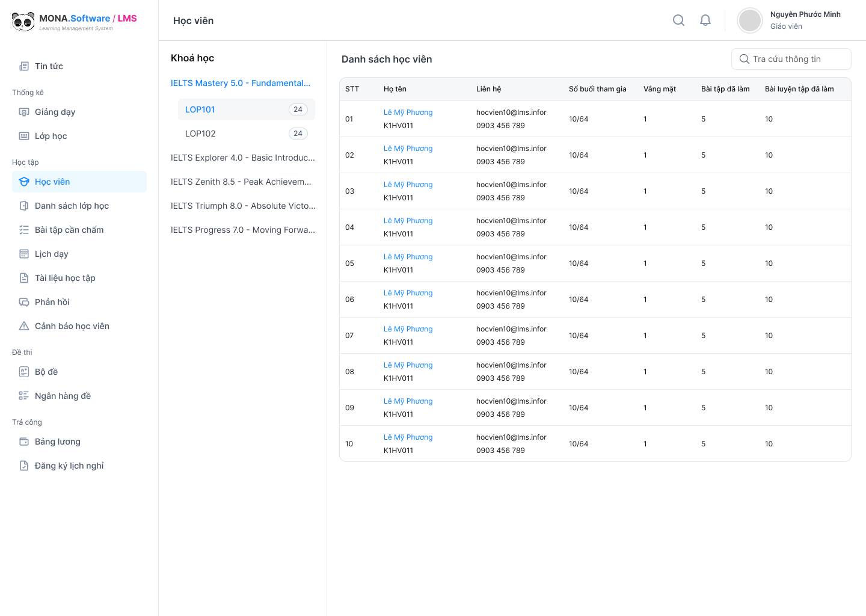
Task: Click email hocvien10@lms.infor in row 02
Action: tap(511, 149)
